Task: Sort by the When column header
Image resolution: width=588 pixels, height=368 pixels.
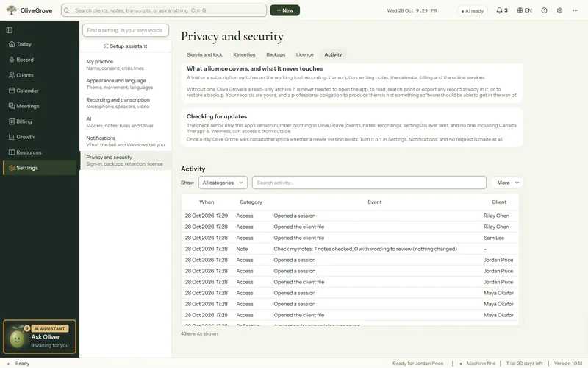Action: click(207, 202)
